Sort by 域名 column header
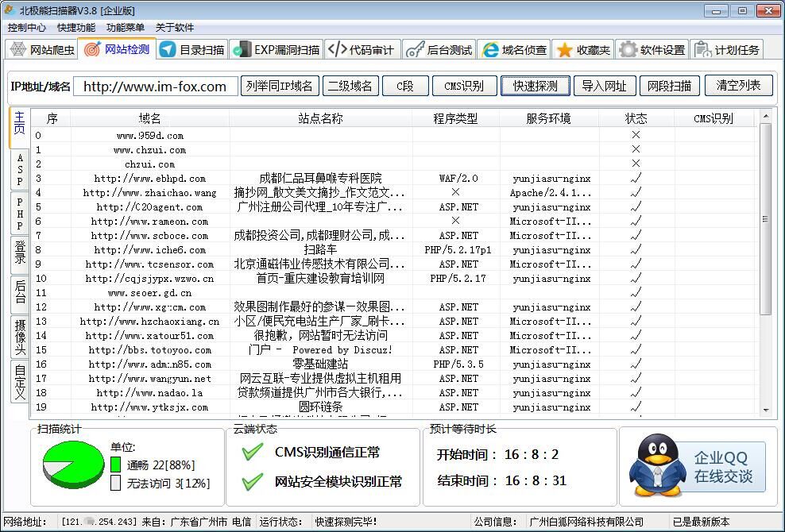Screen dimensions: 785x532 click(149, 118)
